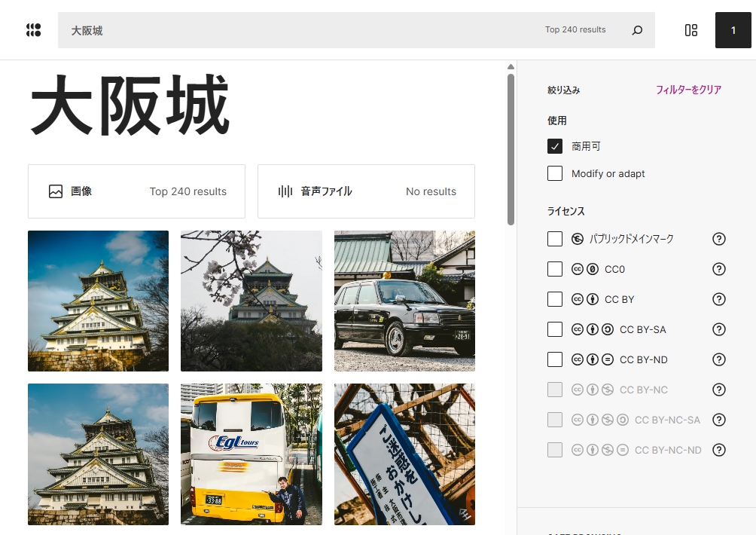Open help for パブリックドメインマーク license
This screenshot has width=756, height=535.
pyautogui.click(x=719, y=239)
